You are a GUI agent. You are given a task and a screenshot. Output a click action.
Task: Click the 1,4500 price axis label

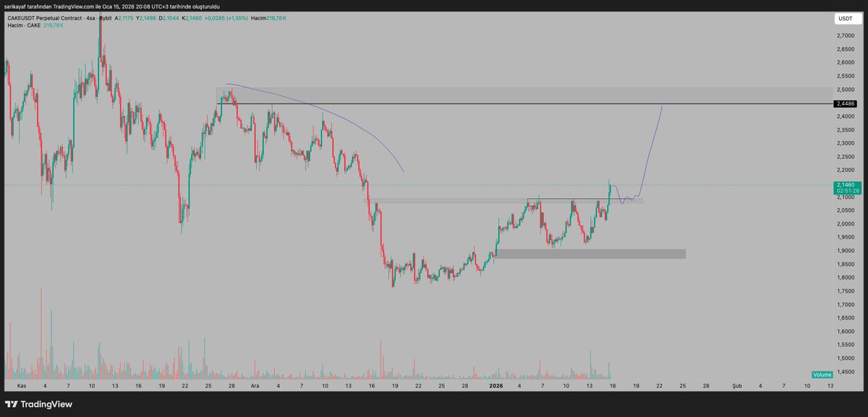844,371
